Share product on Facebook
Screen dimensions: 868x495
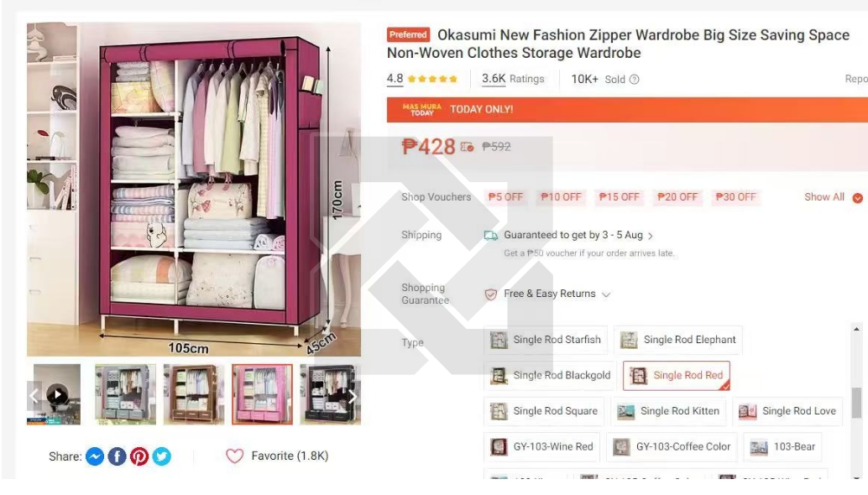(x=117, y=456)
